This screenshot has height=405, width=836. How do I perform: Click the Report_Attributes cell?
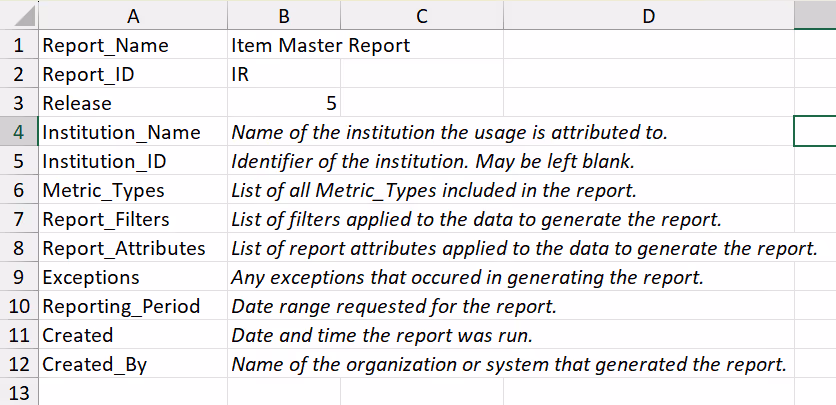pyautogui.click(x=133, y=247)
